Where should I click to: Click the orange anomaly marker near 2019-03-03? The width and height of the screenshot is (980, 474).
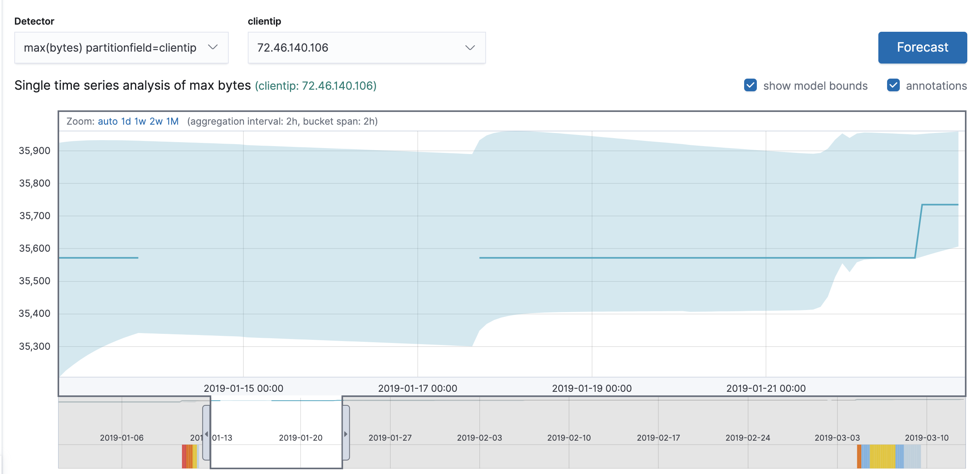point(859,457)
